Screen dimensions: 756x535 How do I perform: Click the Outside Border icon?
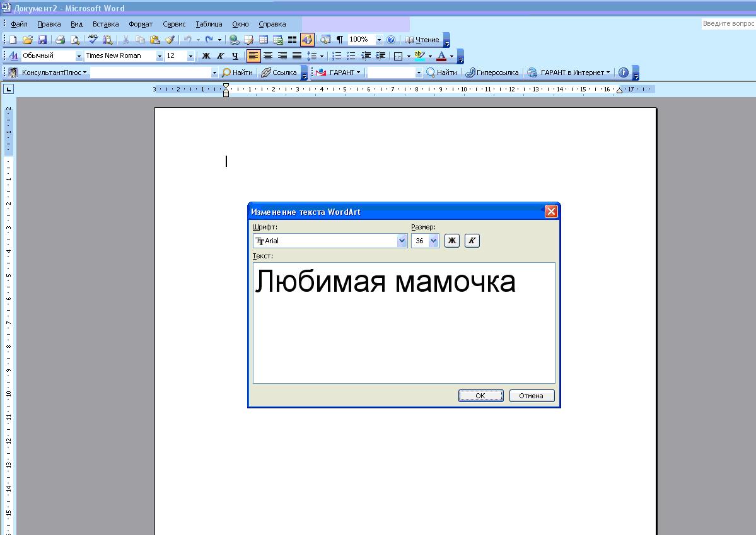point(398,56)
